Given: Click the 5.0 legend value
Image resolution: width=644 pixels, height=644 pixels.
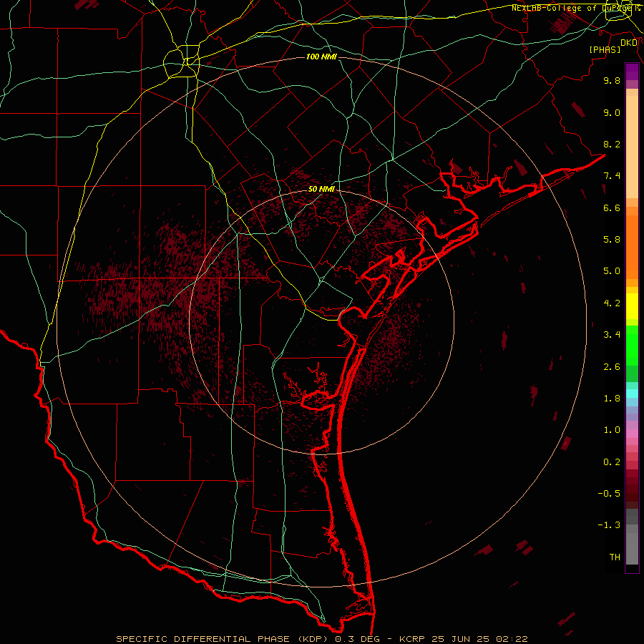Looking at the screenshot, I should coord(612,271).
